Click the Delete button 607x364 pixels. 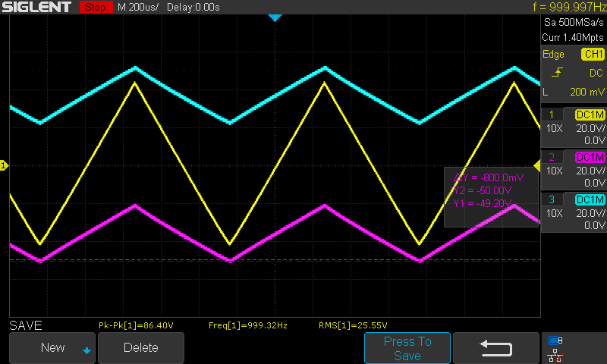[141, 348]
